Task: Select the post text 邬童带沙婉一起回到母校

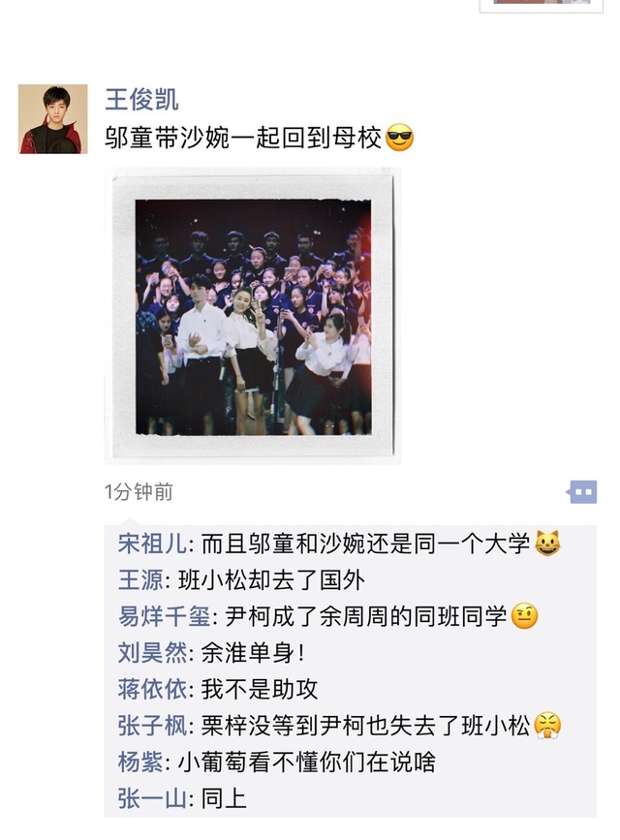Action: pyautogui.click(x=243, y=138)
